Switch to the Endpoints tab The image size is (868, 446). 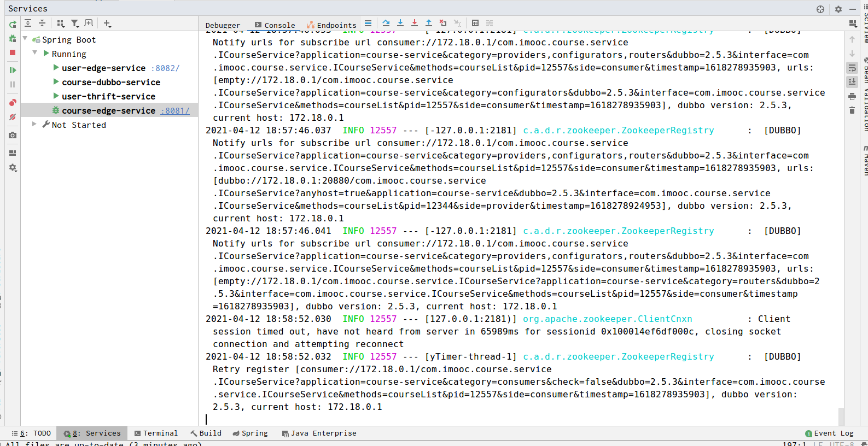click(x=331, y=25)
